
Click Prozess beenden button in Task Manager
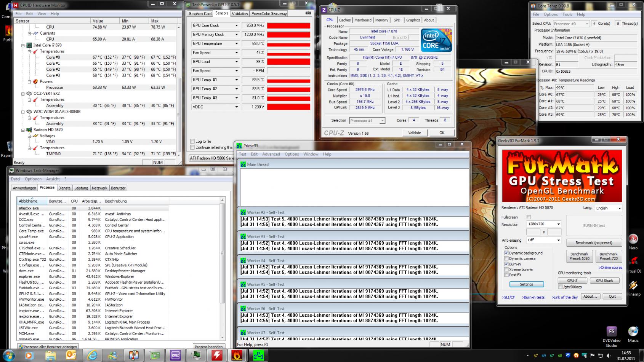click(x=208, y=347)
